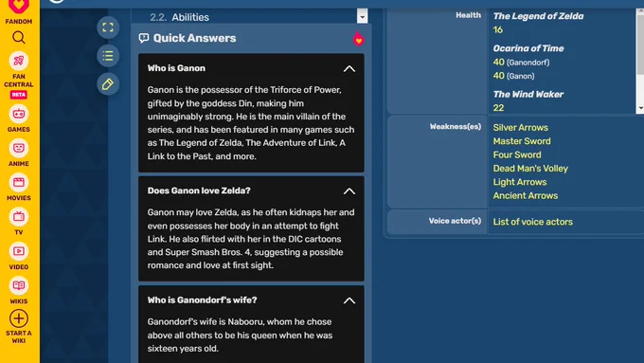Open Master Sword weakness link
644x363 pixels.
[x=522, y=141]
